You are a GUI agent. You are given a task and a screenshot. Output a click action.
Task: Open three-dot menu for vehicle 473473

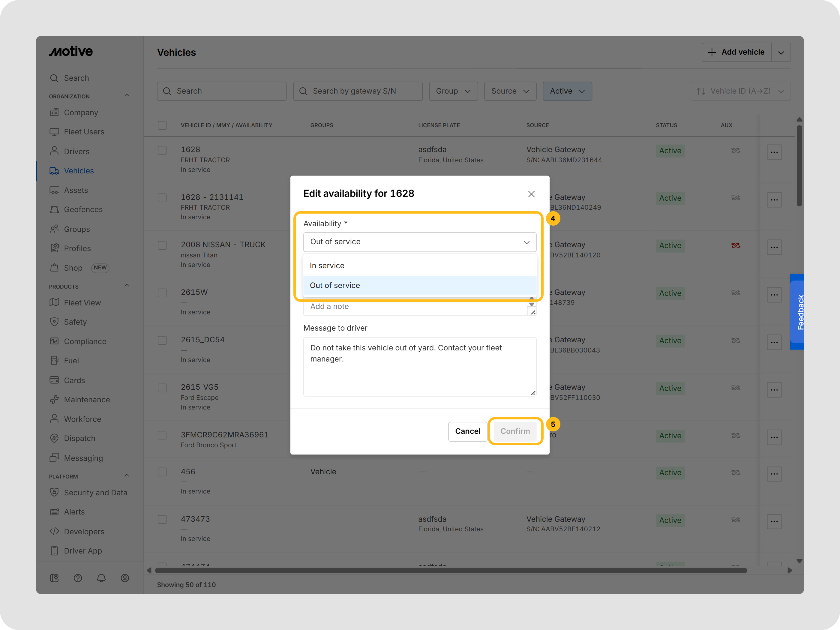click(x=774, y=521)
